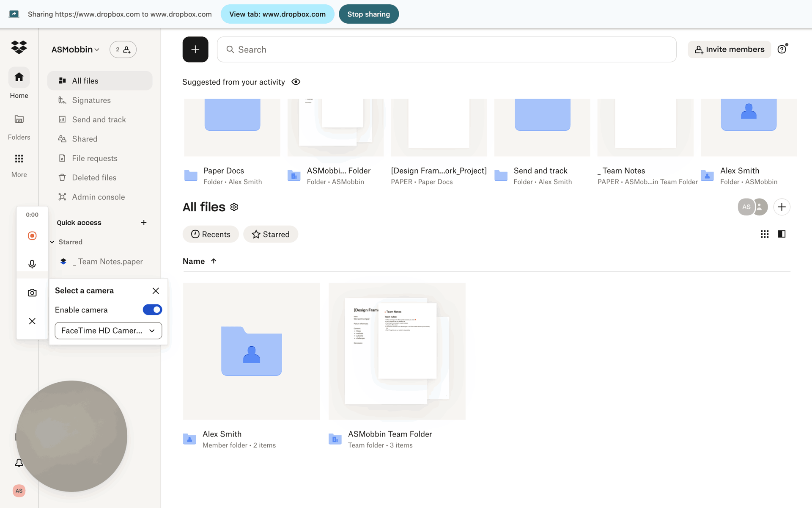This screenshot has height=508, width=812.
Task: Open the Send and track suggested folder
Action: 542,143
